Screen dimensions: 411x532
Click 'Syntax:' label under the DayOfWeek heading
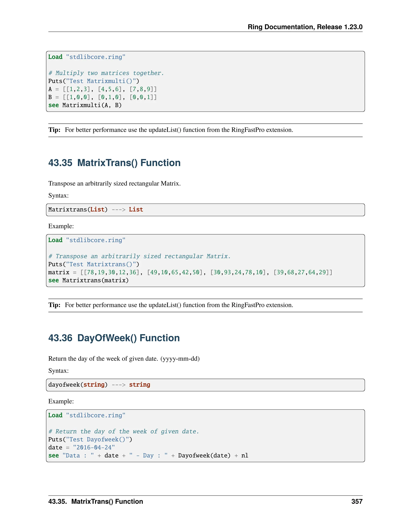58,371
